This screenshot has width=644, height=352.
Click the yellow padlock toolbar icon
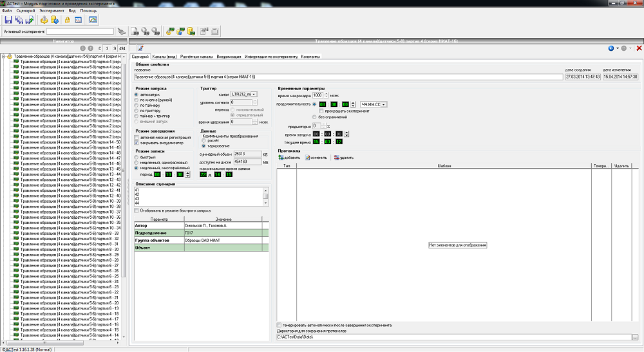[68, 20]
